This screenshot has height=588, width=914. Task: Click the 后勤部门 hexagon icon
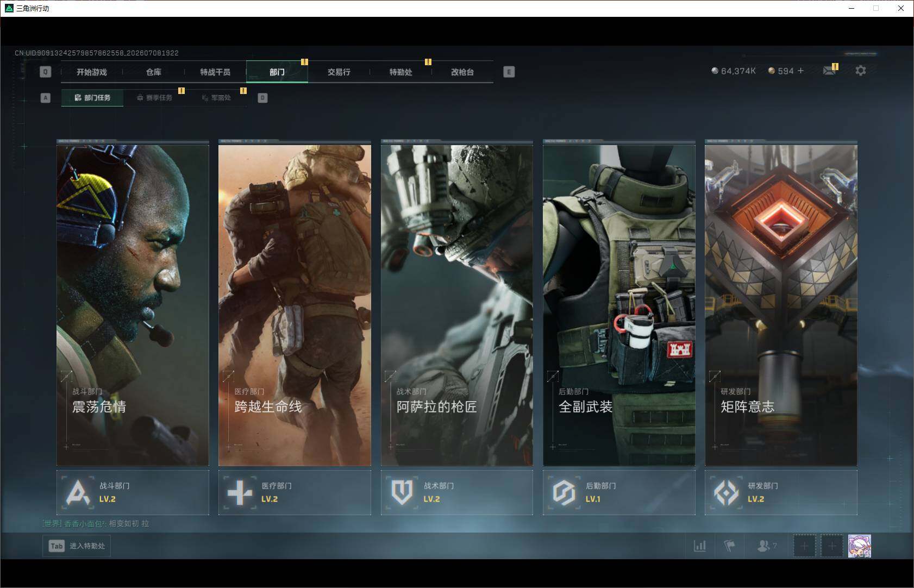click(564, 492)
